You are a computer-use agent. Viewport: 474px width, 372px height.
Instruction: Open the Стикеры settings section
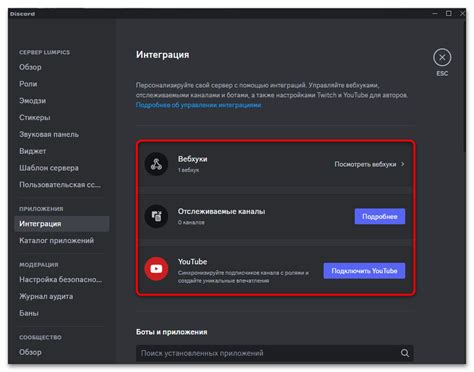click(35, 117)
